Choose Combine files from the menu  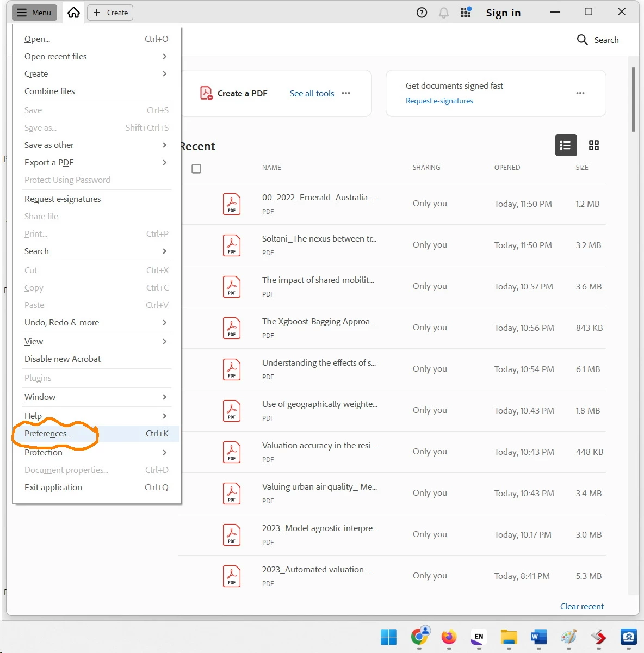pyautogui.click(x=96, y=91)
